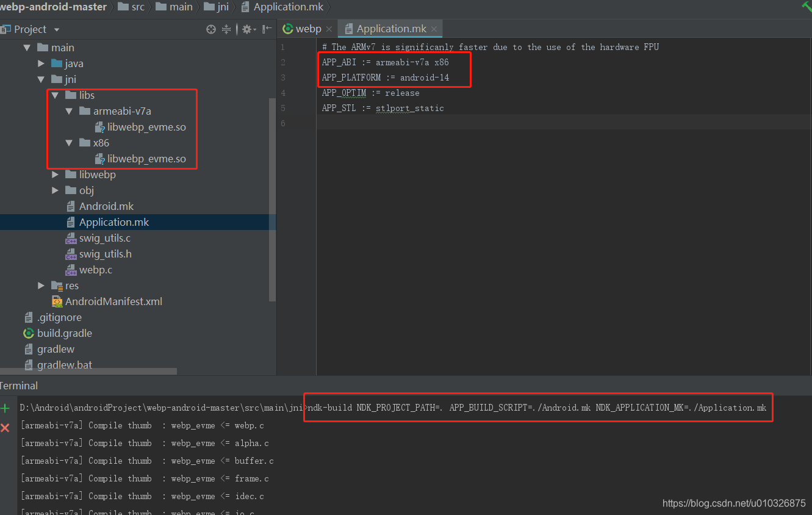The width and height of the screenshot is (812, 515).
Task: Select the jni folder in tree
Action: coord(64,79)
